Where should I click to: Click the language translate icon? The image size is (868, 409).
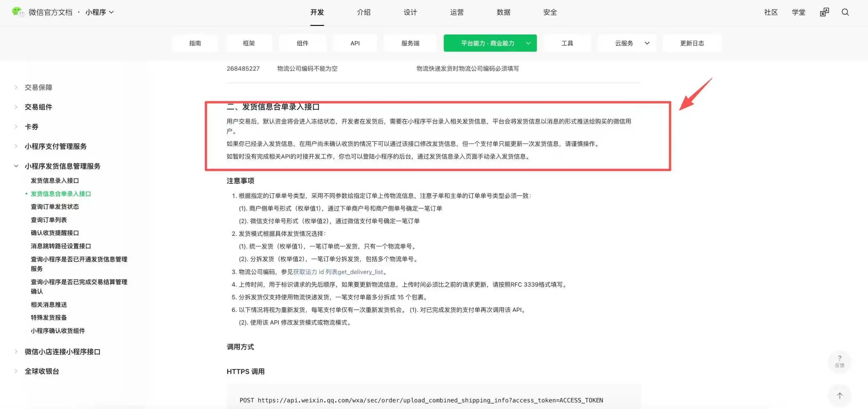[x=824, y=12]
